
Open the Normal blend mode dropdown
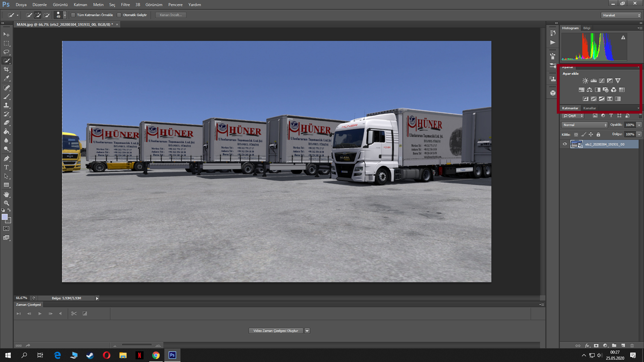click(x=585, y=125)
